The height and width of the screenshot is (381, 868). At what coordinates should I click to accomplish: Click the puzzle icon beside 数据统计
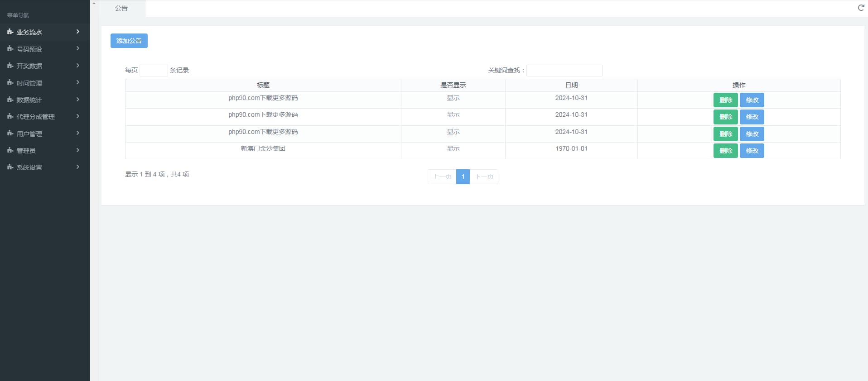pyautogui.click(x=10, y=100)
